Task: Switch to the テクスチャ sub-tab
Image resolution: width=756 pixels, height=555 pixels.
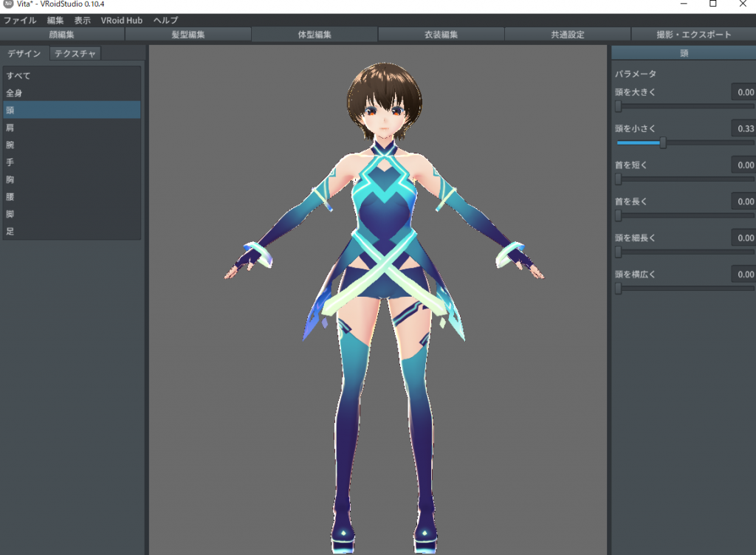Action: click(x=75, y=54)
